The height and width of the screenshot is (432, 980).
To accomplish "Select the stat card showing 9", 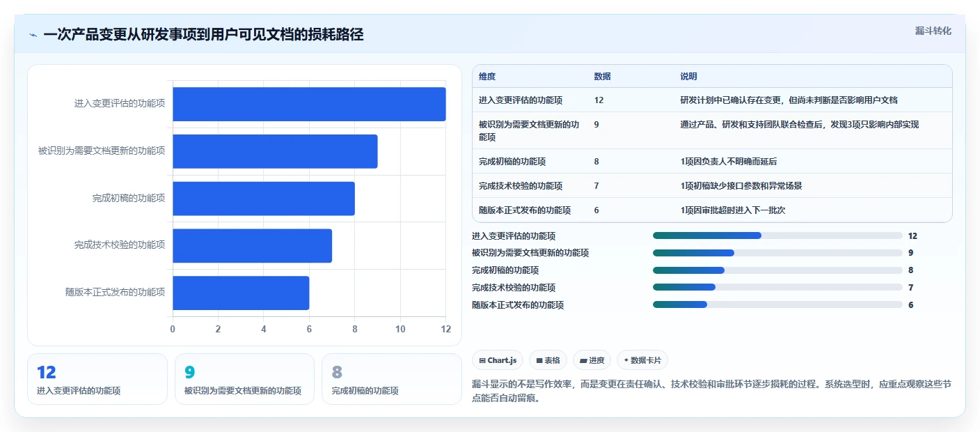I will [x=245, y=379].
